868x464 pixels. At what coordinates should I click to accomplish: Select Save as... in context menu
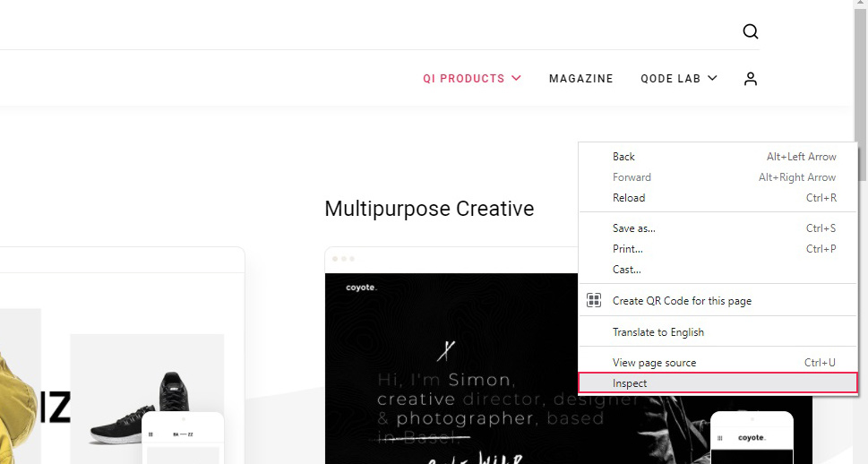718,228
